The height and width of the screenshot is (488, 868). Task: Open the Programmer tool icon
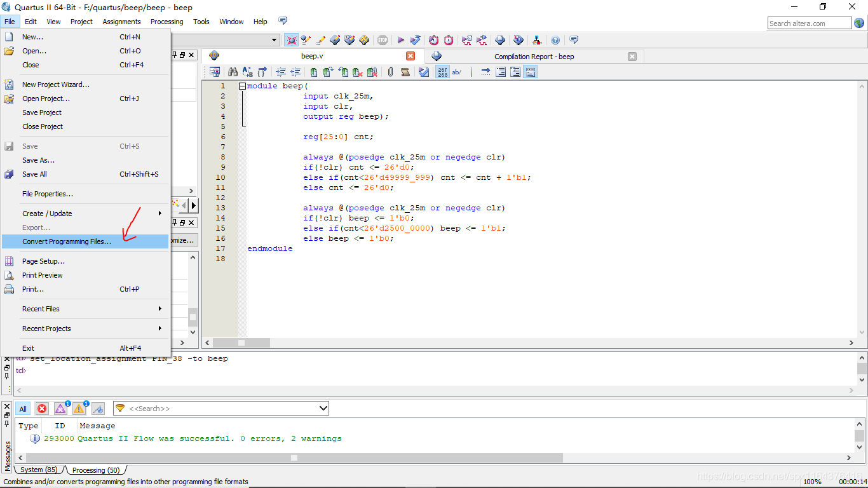[x=518, y=40]
